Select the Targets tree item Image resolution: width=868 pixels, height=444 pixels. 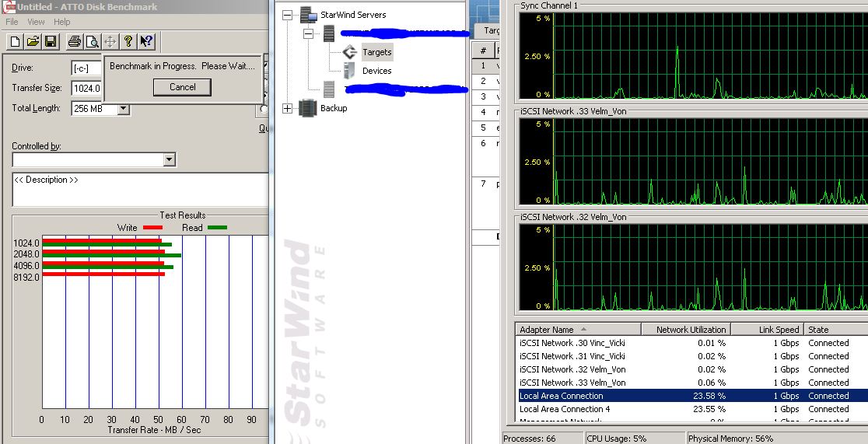377,52
